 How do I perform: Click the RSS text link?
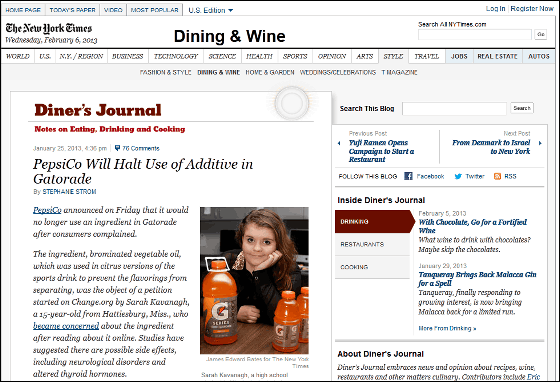pyautogui.click(x=510, y=176)
